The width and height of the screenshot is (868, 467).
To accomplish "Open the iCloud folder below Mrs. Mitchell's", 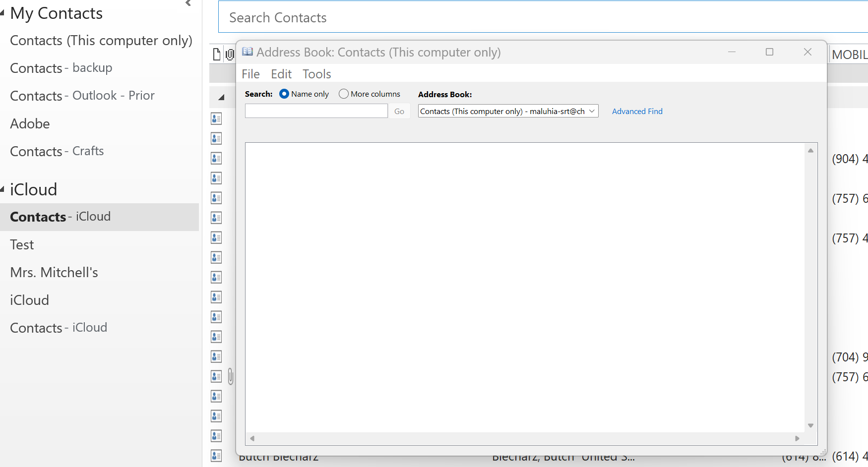I will [29, 300].
